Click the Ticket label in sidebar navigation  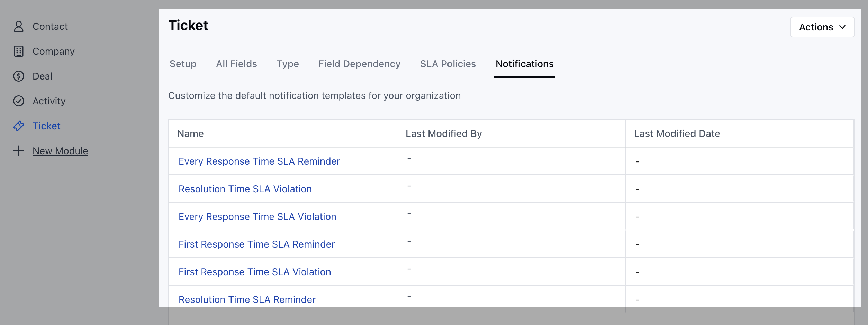click(46, 126)
